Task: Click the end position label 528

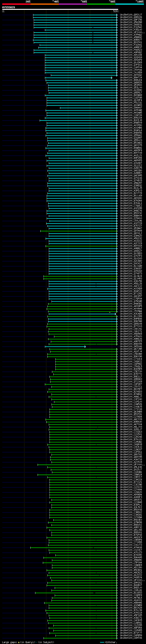Action: pyautogui.click(x=115, y=11)
